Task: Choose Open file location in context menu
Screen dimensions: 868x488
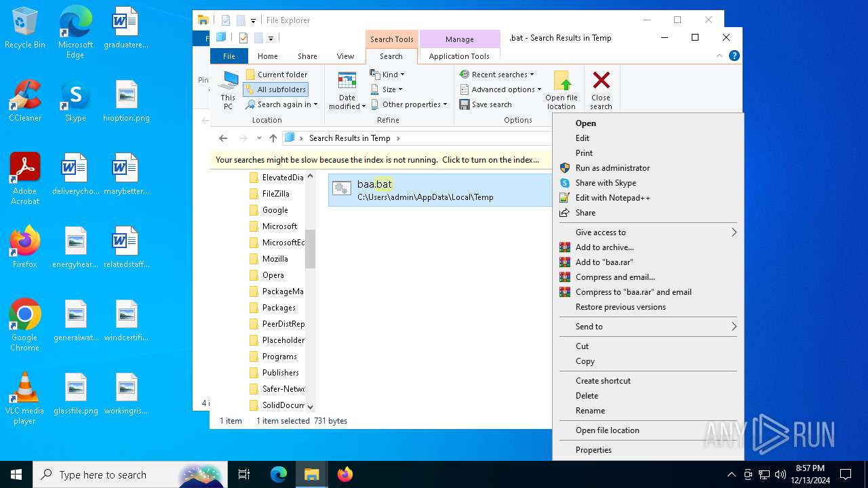Action: coord(648,430)
